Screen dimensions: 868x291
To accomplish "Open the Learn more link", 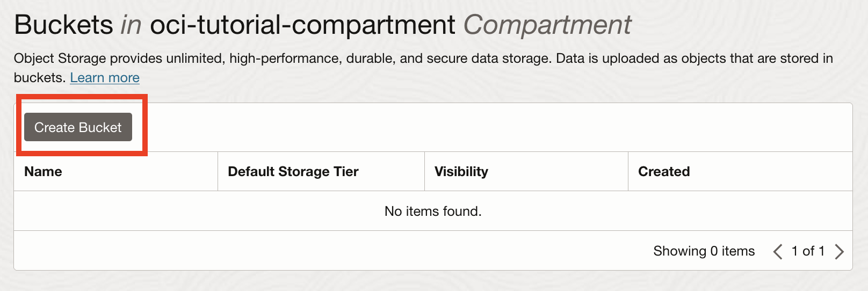I will click(105, 78).
